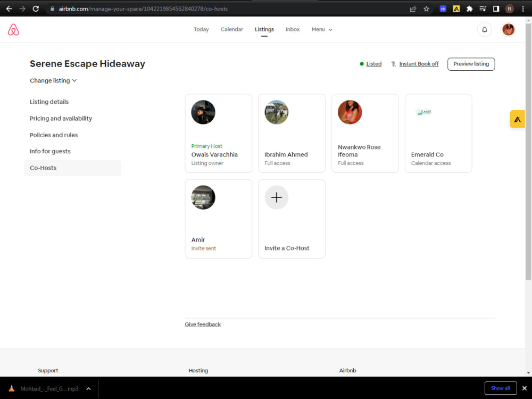View site lock information icon
The width and height of the screenshot is (532, 399).
[x=52, y=9]
